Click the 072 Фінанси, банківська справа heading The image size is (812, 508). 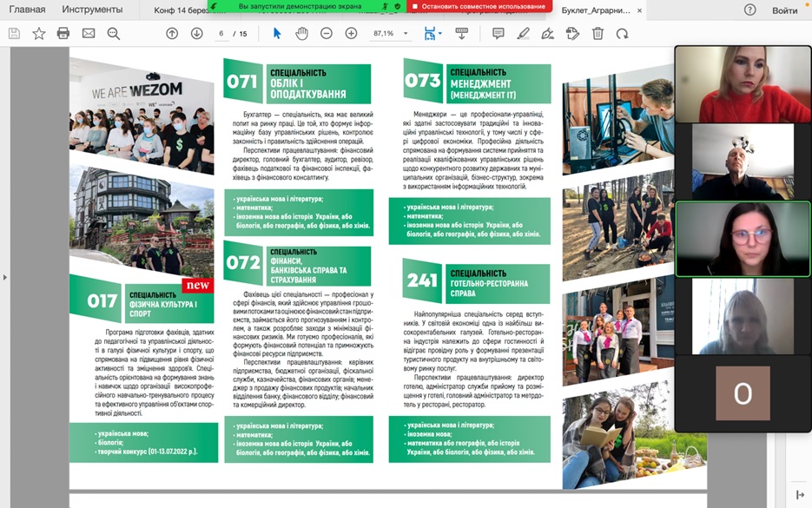point(297,263)
